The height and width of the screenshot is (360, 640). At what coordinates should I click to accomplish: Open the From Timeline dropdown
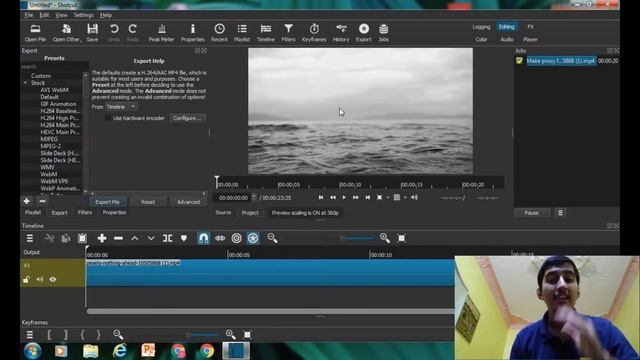pos(121,107)
